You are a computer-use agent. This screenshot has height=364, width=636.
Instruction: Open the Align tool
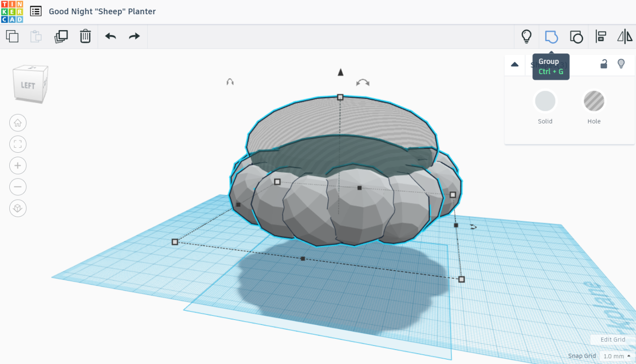tap(601, 36)
